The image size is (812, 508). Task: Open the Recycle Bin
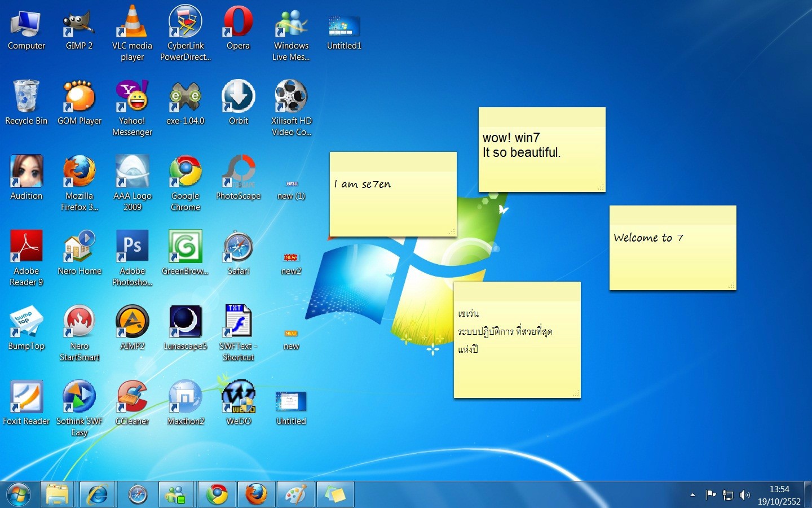click(x=26, y=96)
